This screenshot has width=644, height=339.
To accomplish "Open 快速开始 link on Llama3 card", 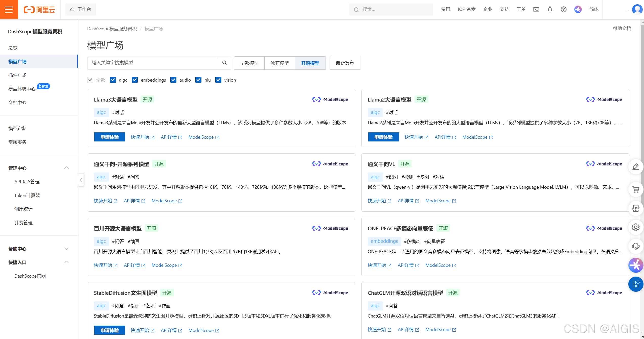I will (x=143, y=137).
